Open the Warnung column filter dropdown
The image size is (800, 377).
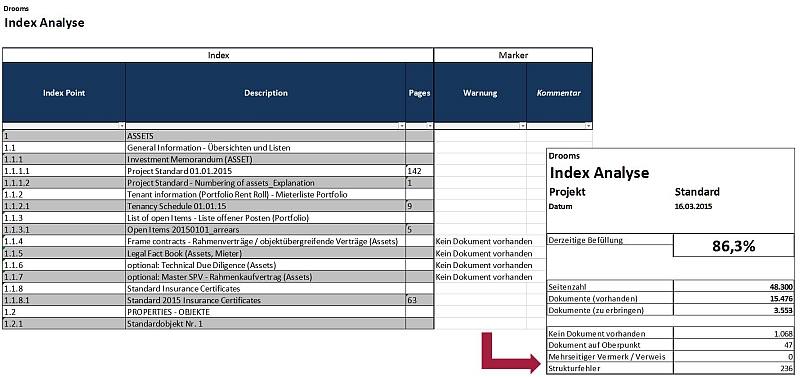click(522, 125)
